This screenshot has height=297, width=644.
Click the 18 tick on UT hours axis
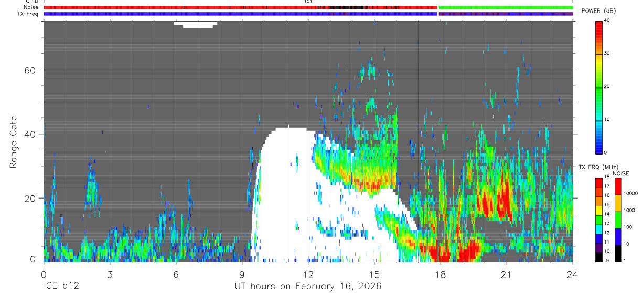(440, 274)
